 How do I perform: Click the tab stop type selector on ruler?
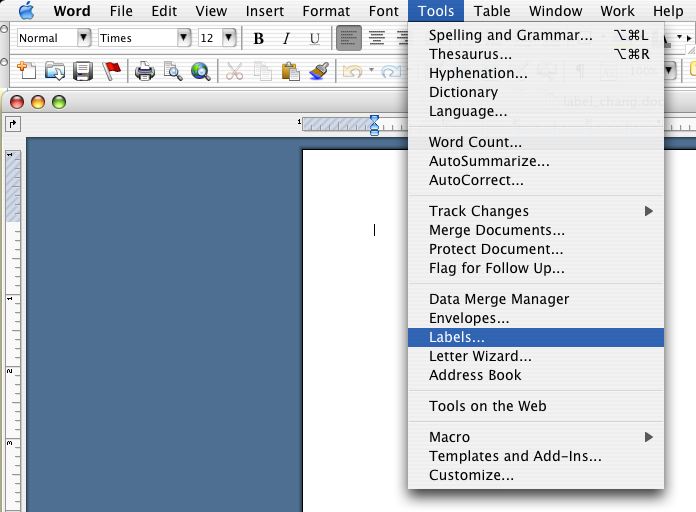pos(12,123)
